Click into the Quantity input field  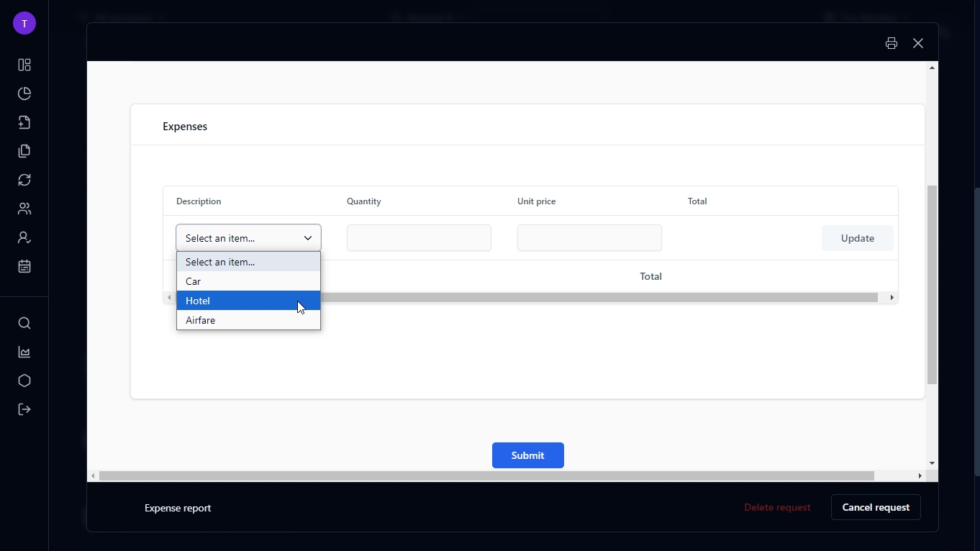[419, 238]
